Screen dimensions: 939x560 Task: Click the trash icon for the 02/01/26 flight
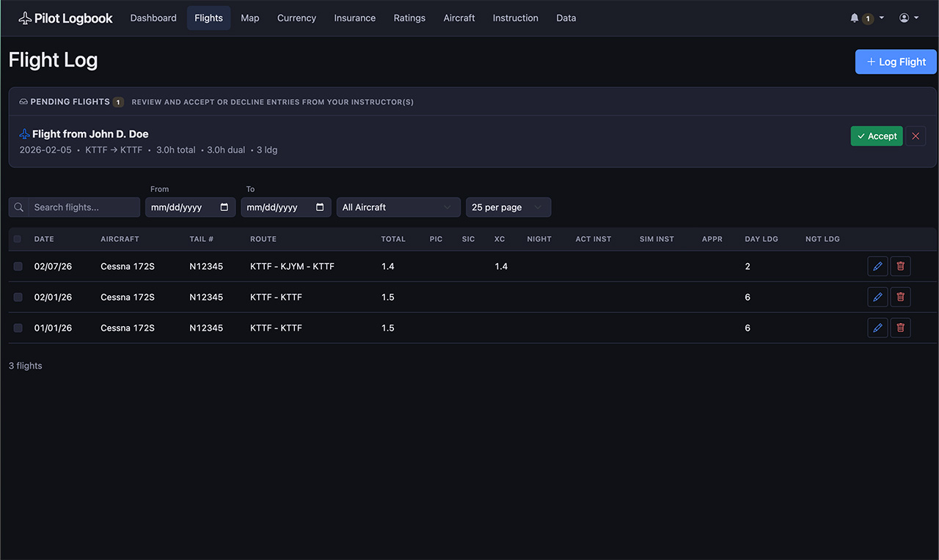tap(900, 297)
